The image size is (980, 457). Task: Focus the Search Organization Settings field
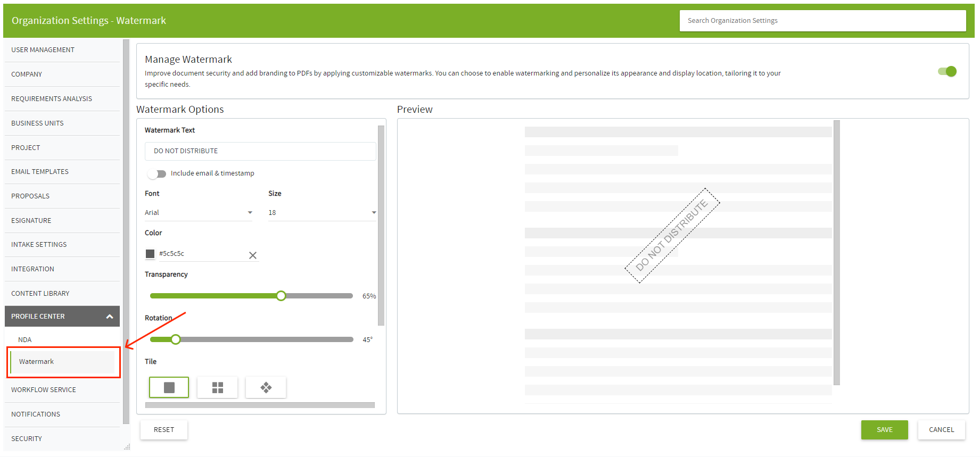pyautogui.click(x=822, y=21)
